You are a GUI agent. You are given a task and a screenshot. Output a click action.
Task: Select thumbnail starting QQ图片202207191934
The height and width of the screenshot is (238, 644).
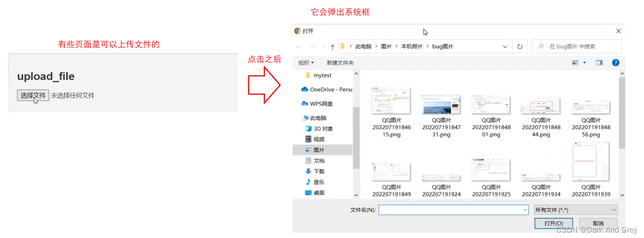pyautogui.click(x=541, y=178)
